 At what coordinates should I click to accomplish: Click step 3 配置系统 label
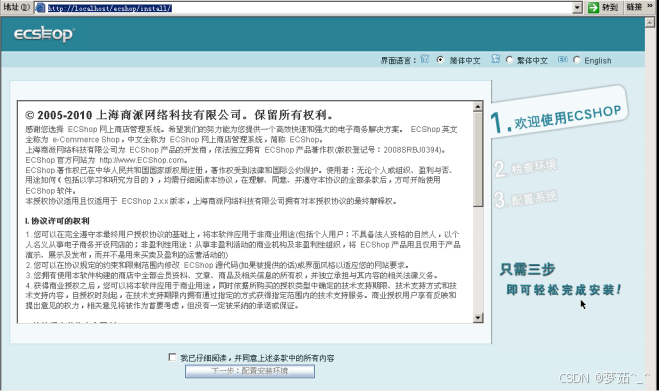pos(526,199)
